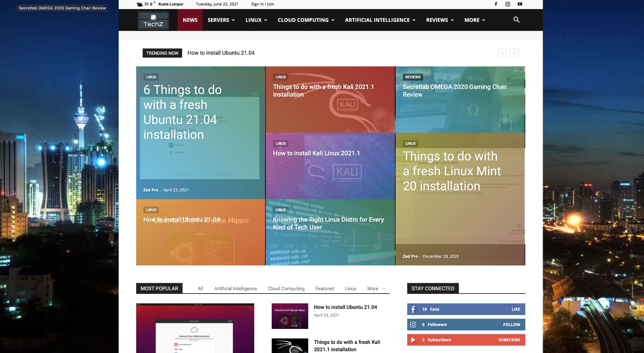Open trending headline How to install Ubuntu 21.04

point(221,53)
